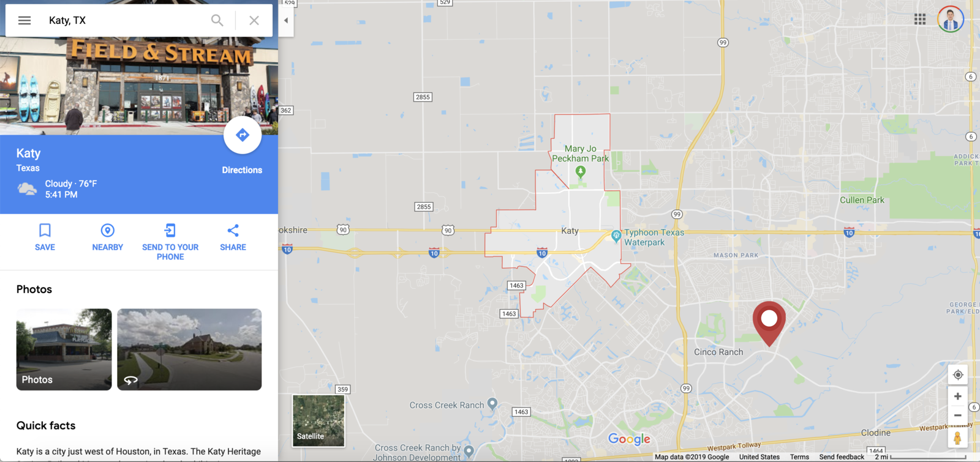Screen dimensions: 980x462
Task: Clear the Katy, TX search
Action: pyautogui.click(x=254, y=20)
